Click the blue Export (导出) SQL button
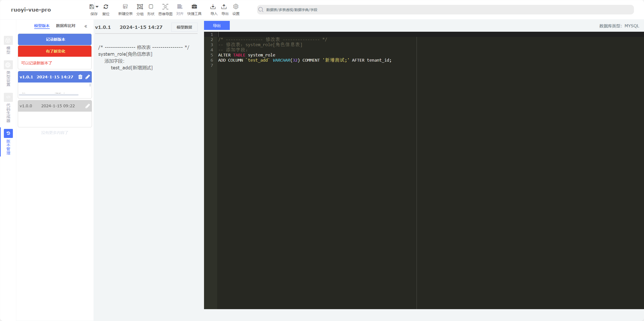The image size is (644, 321). (217, 26)
